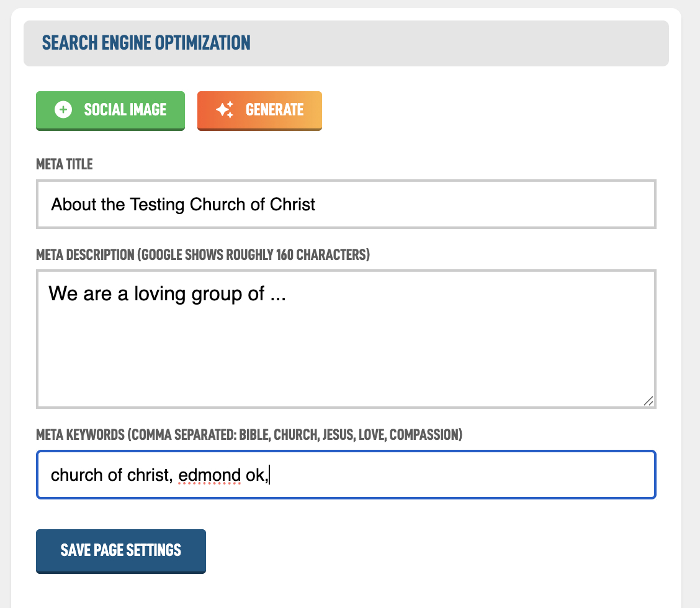The image size is (700, 608).
Task: Place cursor in "church of christ" keyword text
Action: pos(109,475)
